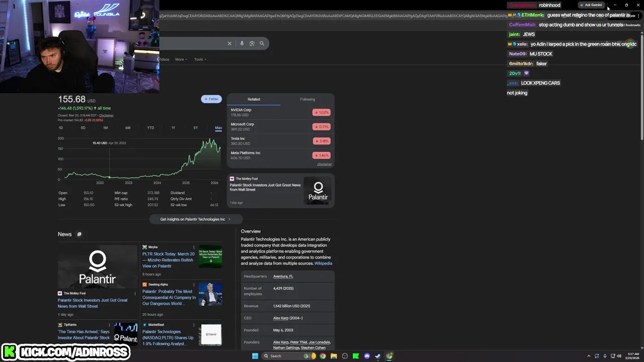Expand the More search filters dropdown
The width and height of the screenshot is (644, 362).
[x=181, y=59]
